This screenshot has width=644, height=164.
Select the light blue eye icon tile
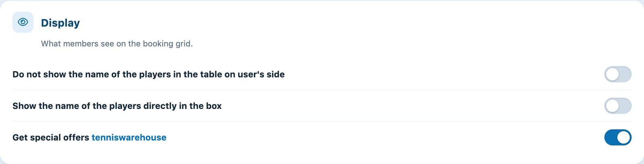pyautogui.click(x=23, y=22)
